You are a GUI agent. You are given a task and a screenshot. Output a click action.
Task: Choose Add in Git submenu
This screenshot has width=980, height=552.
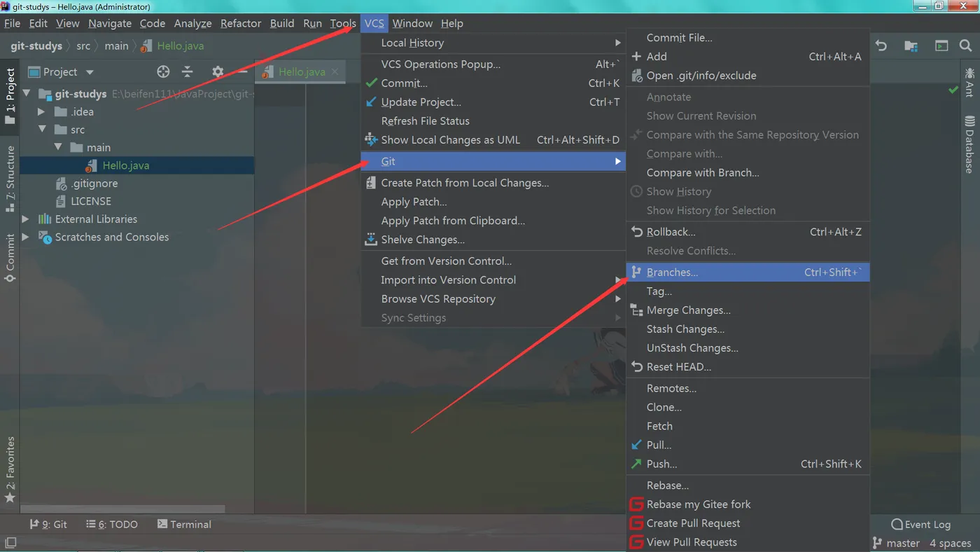[x=748, y=57]
